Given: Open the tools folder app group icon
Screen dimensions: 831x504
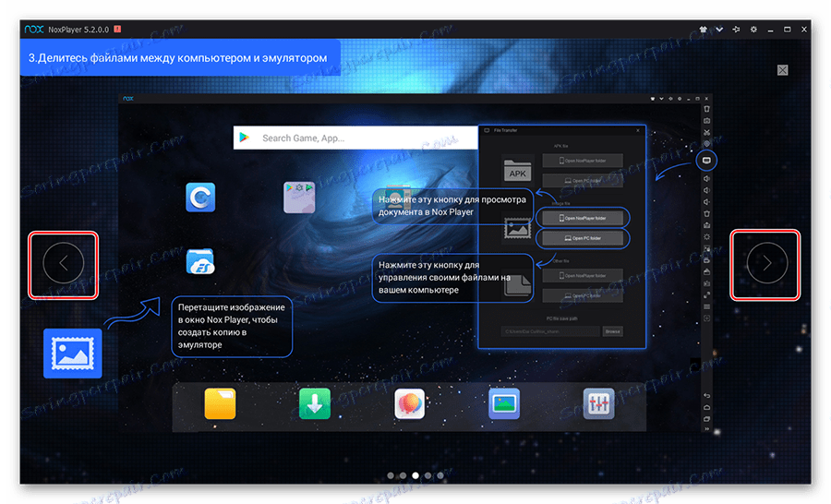Looking at the screenshot, I should 299,198.
